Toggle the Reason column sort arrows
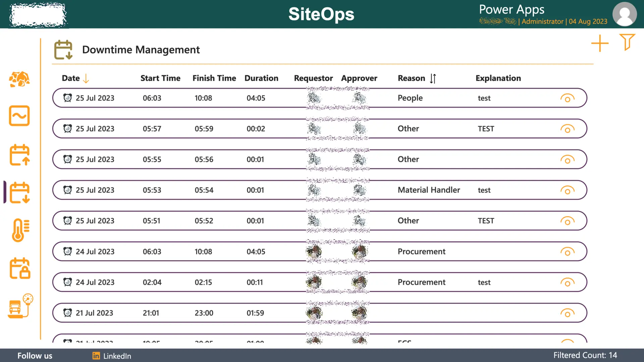644x362 pixels. click(x=433, y=79)
